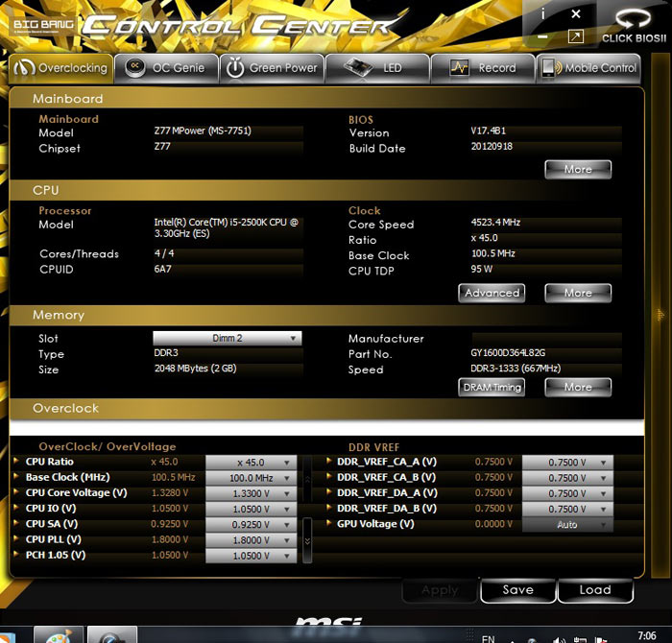Click the More button in the Mainboard section

(x=578, y=169)
